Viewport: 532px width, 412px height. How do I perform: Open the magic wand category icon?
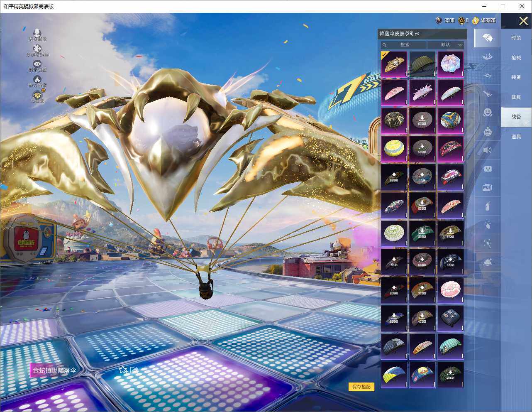click(x=488, y=243)
